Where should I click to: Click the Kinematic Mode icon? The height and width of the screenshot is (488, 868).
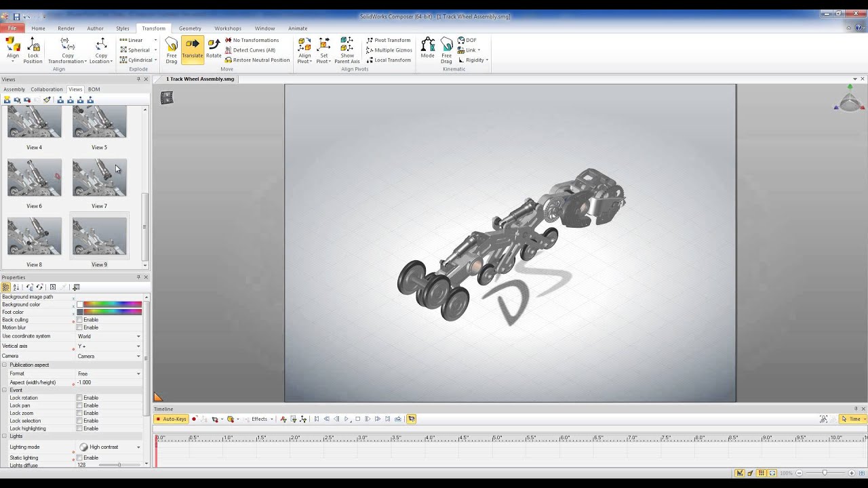tap(427, 48)
